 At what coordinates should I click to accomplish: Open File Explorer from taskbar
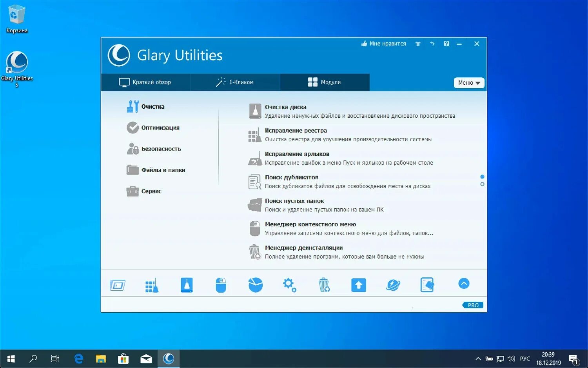pos(101,359)
